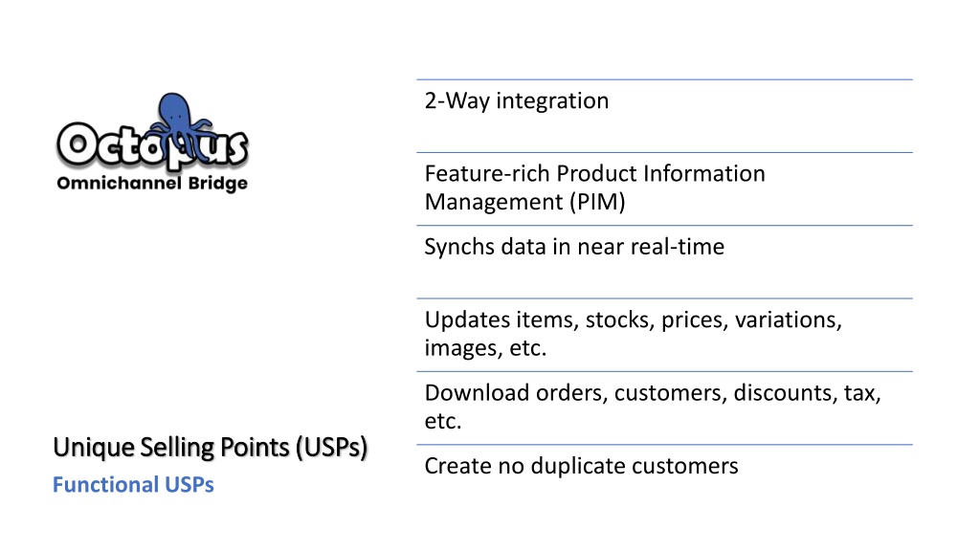Click the word variations in fourth row
The height and width of the screenshot is (551, 980).
[789, 320]
